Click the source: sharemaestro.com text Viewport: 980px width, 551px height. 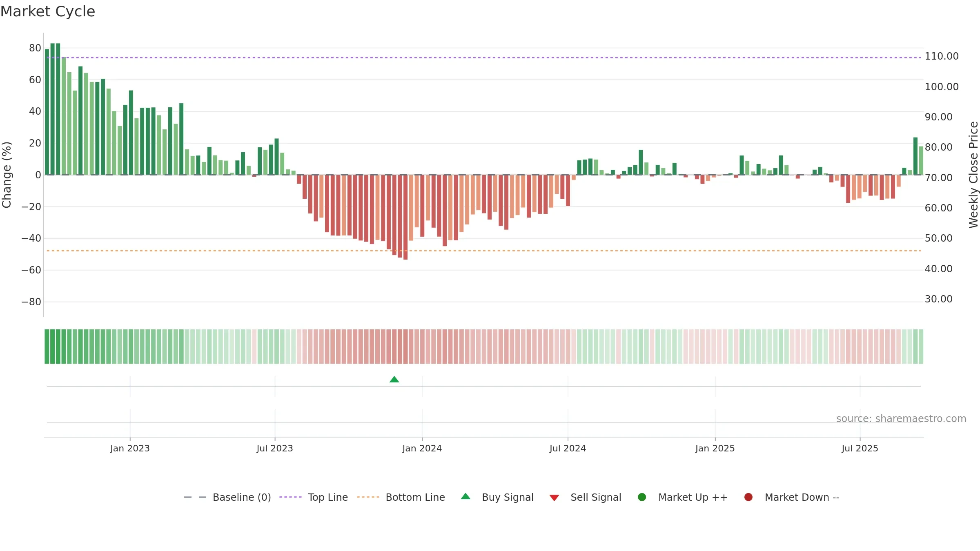901,419
